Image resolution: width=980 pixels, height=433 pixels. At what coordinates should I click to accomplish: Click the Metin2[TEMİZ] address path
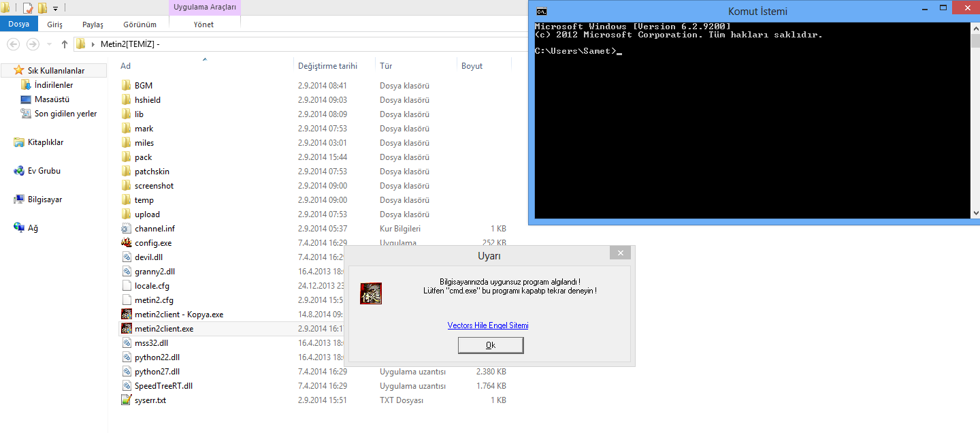tap(129, 45)
